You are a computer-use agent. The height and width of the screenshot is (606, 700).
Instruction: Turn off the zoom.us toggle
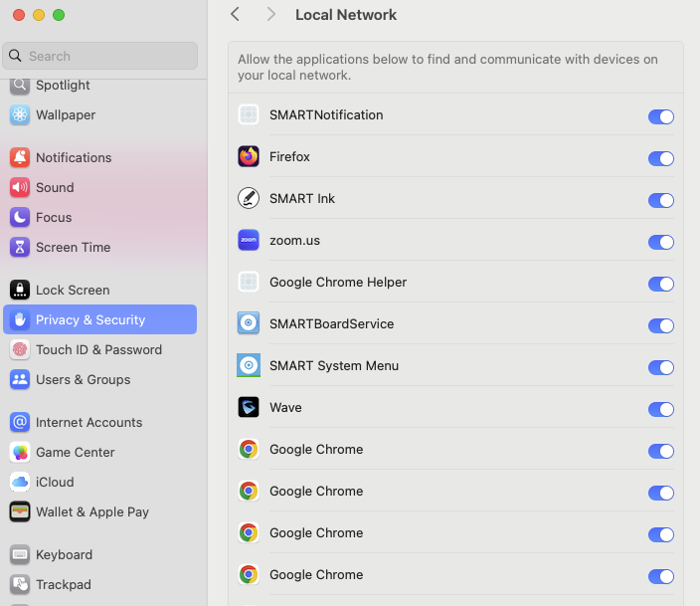click(x=660, y=242)
